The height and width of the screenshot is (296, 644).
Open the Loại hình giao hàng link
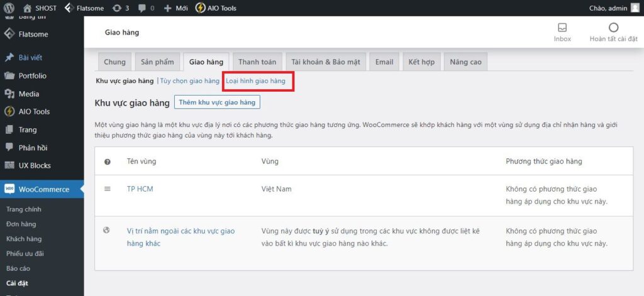pos(255,81)
